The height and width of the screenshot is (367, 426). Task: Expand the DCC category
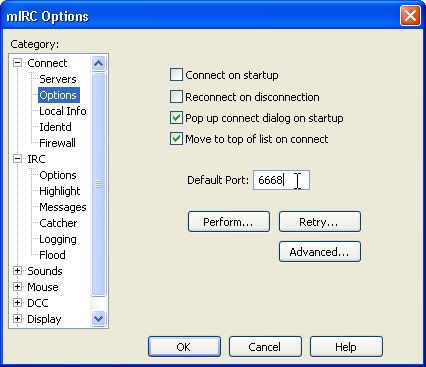point(17,303)
